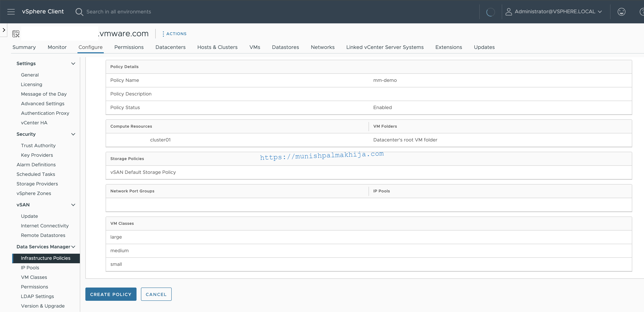Open IP Pools in sidebar
Viewport: 644px width, 312px height.
30,268
